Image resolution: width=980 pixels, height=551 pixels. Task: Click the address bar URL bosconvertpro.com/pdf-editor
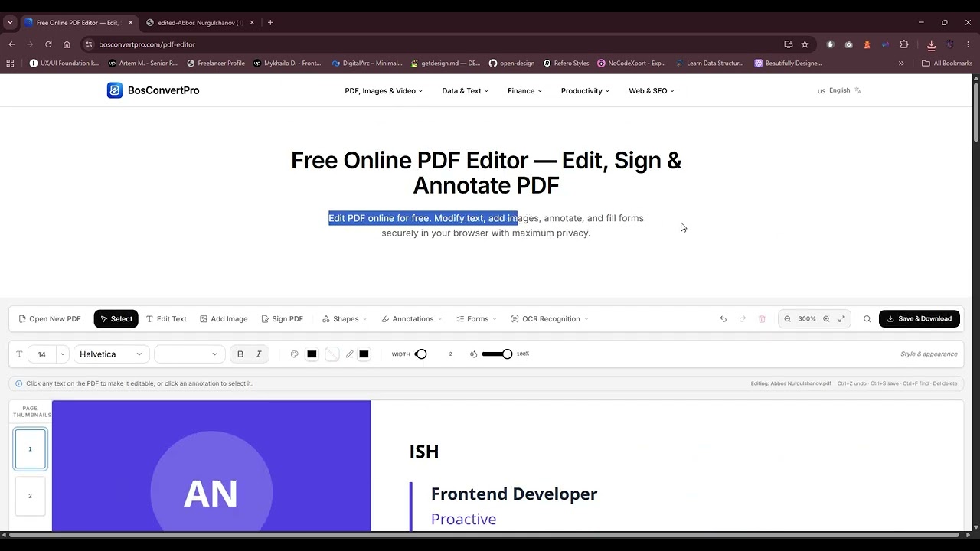coord(147,44)
